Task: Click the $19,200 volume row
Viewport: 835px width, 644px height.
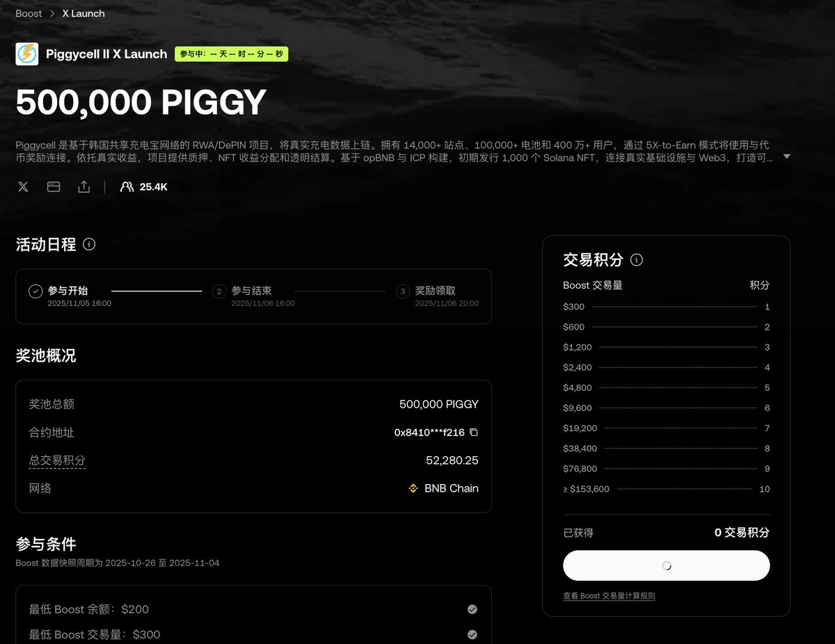Action: click(666, 428)
